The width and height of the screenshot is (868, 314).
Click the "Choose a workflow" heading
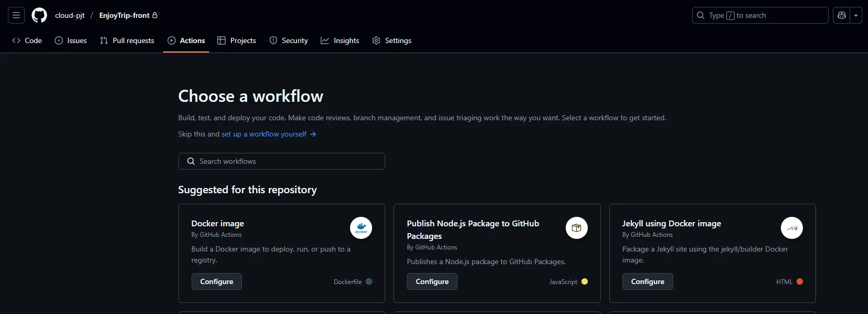coord(251,96)
